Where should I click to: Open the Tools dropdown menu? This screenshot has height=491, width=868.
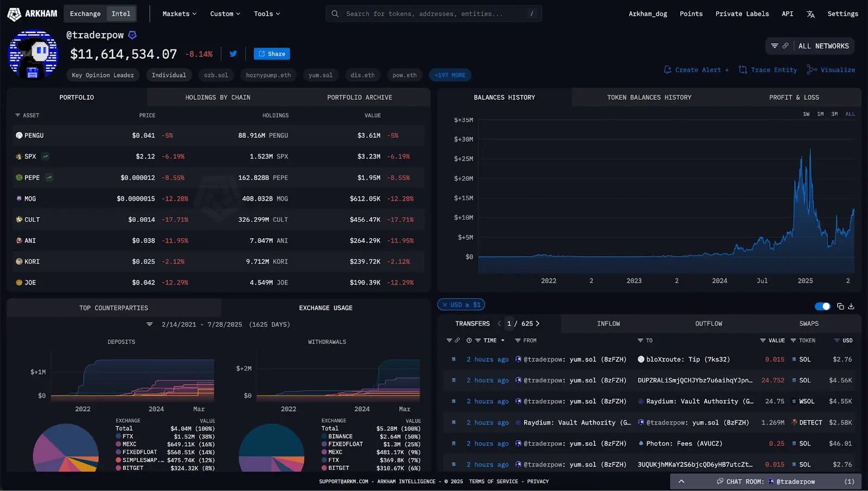pos(267,14)
